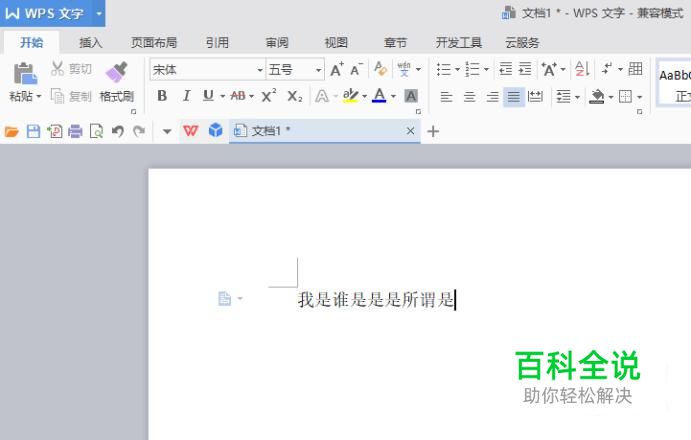Close the 文档1 document tab
Viewport: 691px width, 440px height.
pos(410,131)
